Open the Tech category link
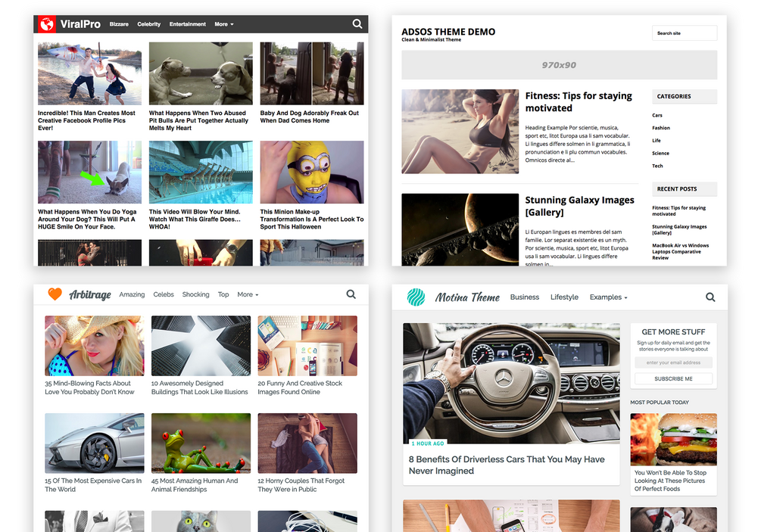Viewport: 761px width, 532px height. 657,166
